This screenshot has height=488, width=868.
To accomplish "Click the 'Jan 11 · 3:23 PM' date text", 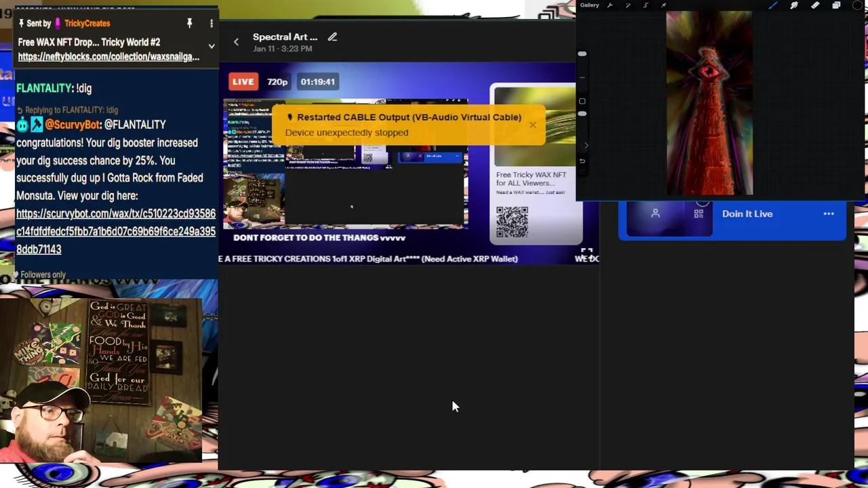I will [x=283, y=49].
